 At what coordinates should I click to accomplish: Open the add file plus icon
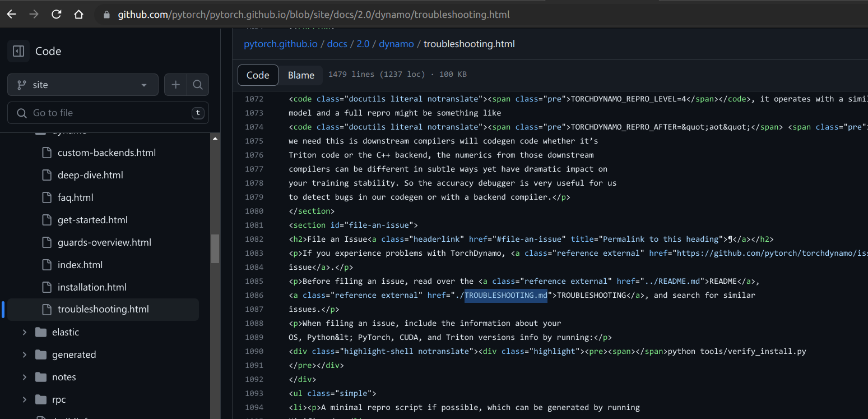tap(175, 85)
